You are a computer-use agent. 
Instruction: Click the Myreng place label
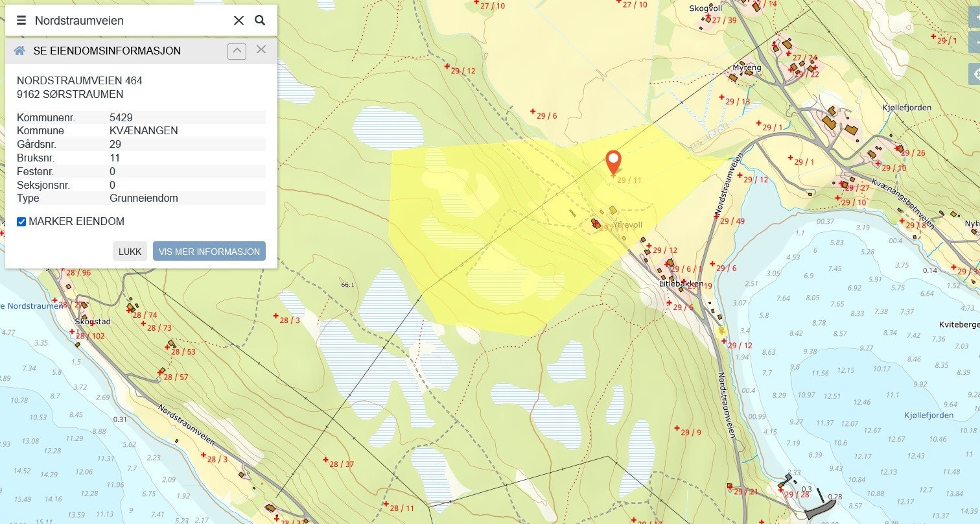[747, 67]
